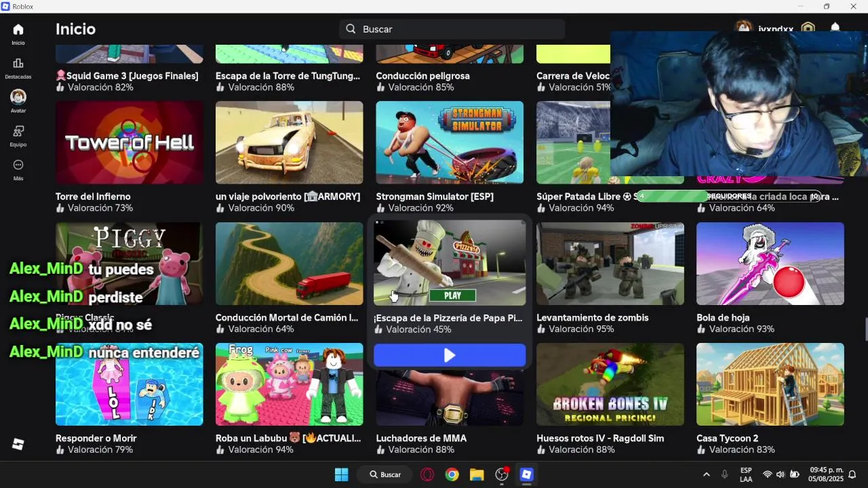The width and height of the screenshot is (868, 488).
Task: Click Squid Game 3 [Juegos Finales] title
Action: [x=127, y=76]
